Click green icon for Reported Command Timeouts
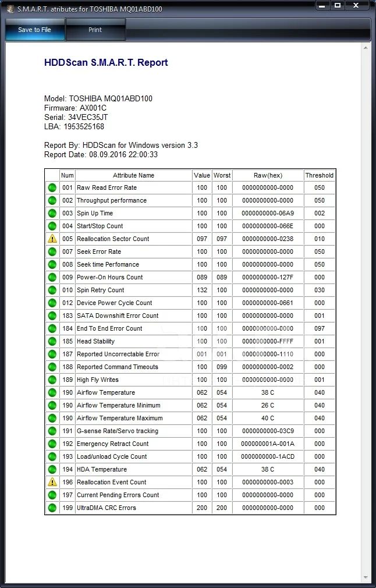This screenshot has width=376, height=588. 52,367
